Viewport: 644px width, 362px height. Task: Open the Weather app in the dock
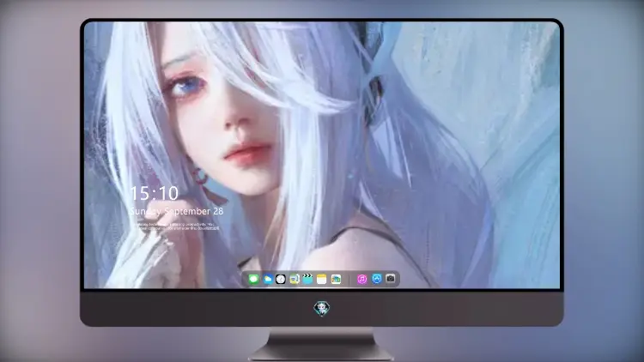click(267, 280)
